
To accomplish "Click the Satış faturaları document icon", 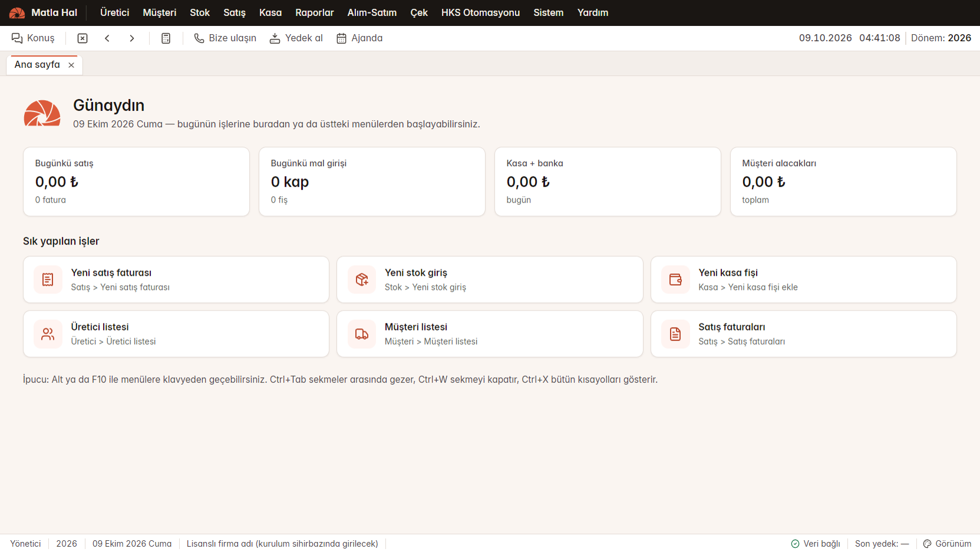I will 675,334.
